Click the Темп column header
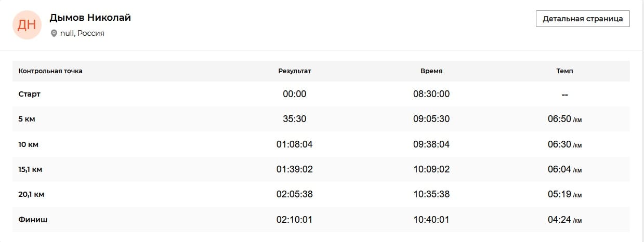644x242 pixels. [564, 71]
